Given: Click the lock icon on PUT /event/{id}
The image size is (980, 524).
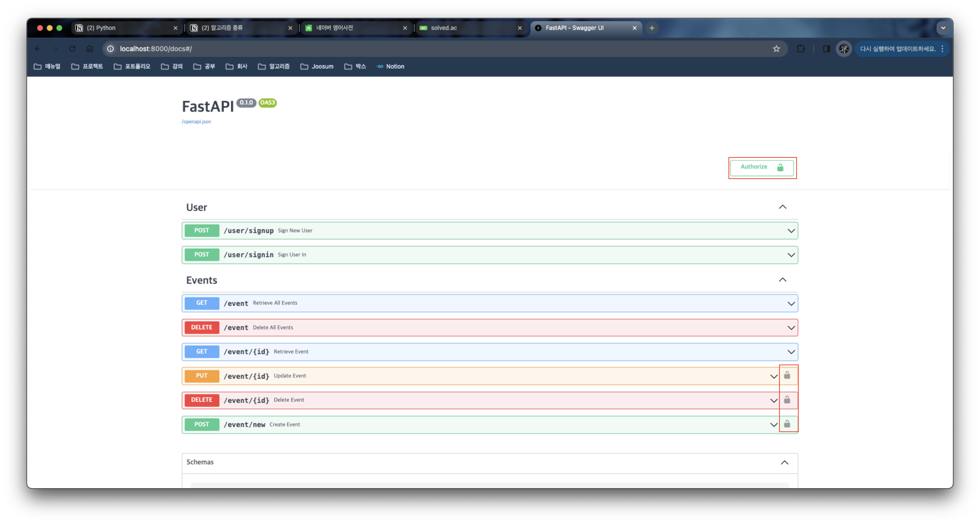Looking at the screenshot, I should pos(787,376).
